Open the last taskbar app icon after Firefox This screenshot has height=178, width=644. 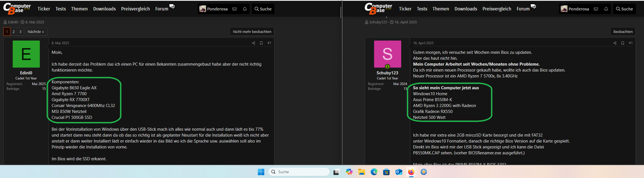click(424, 172)
